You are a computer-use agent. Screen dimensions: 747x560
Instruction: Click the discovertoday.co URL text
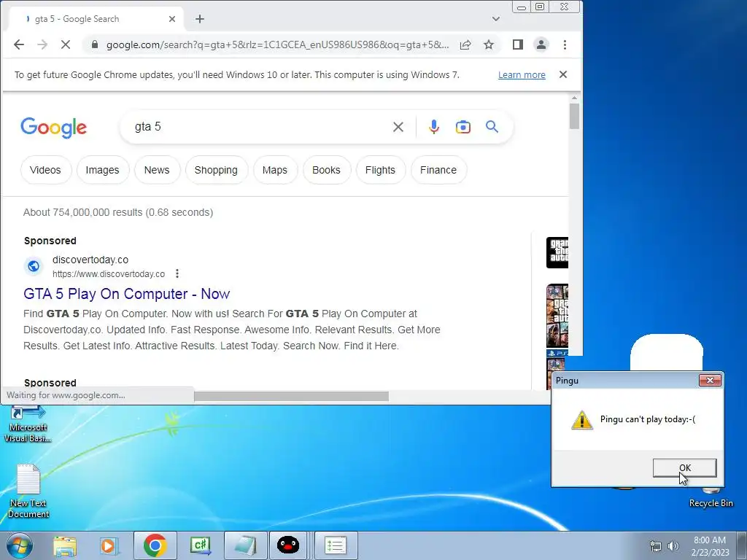(x=109, y=274)
